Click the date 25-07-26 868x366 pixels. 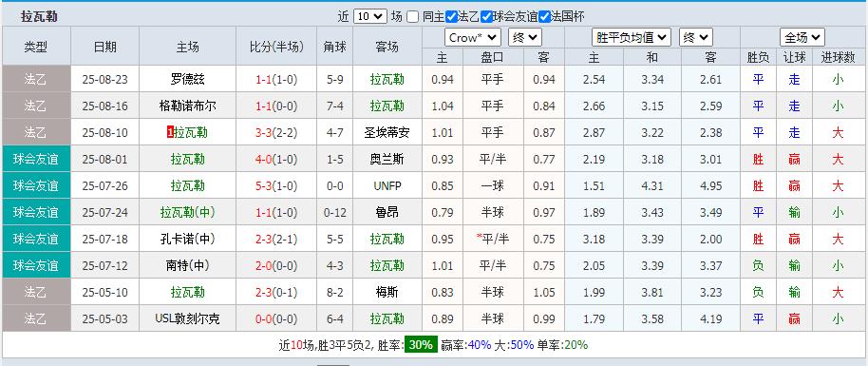pos(104,185)
